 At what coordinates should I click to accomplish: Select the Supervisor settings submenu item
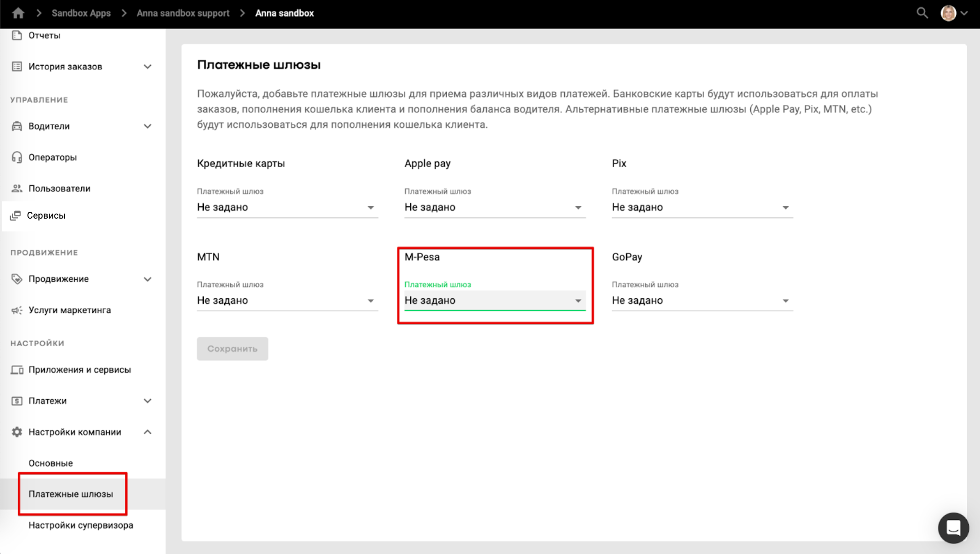81,525
